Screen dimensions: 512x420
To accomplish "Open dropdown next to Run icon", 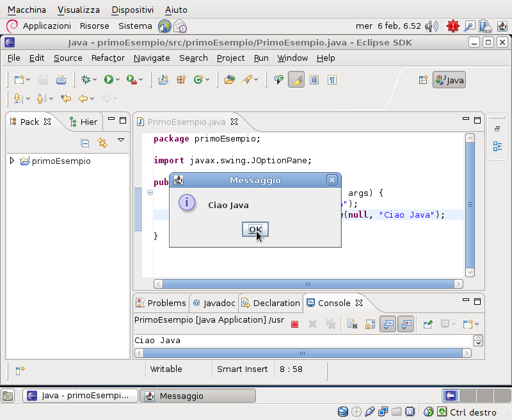I will pos(118,79).
